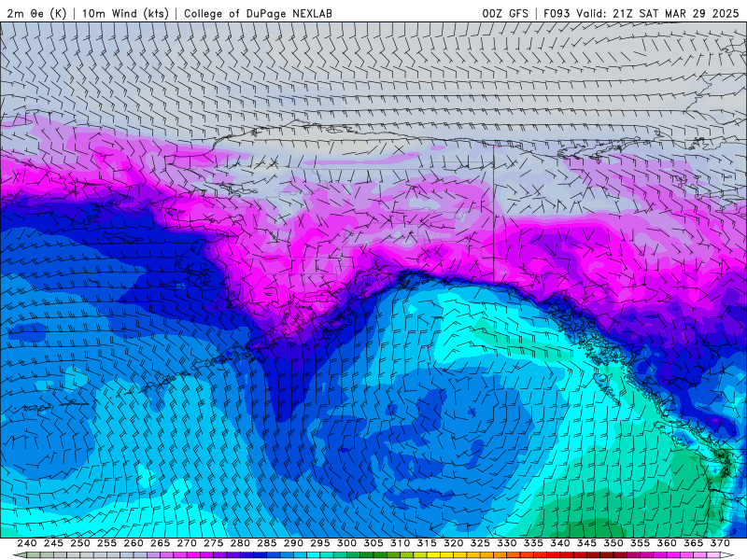Click the 285 value on the color scale
747x560 pixels.
pyautogui.click(x=267, y=543)
